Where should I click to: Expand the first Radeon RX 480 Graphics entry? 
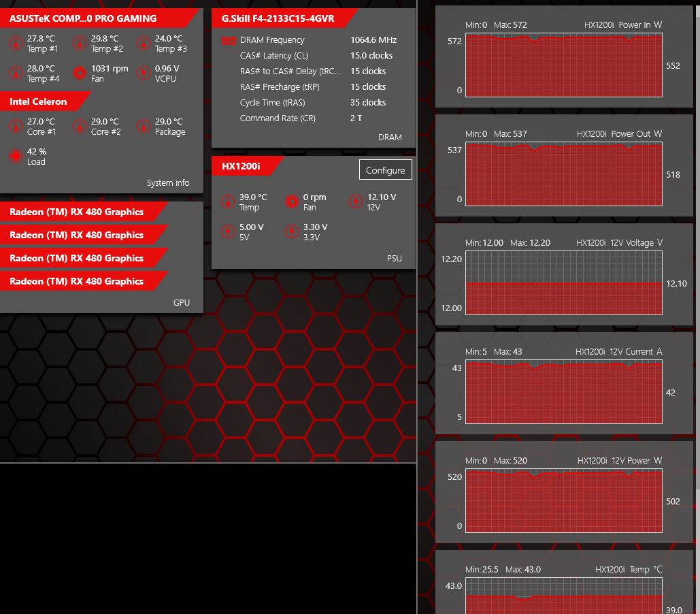point(84,212)
